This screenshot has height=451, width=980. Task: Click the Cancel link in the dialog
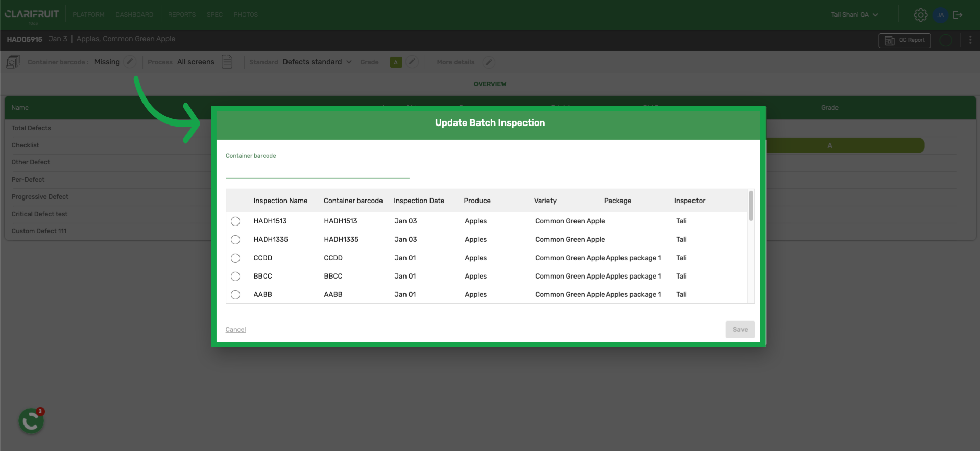pos(235,330)
